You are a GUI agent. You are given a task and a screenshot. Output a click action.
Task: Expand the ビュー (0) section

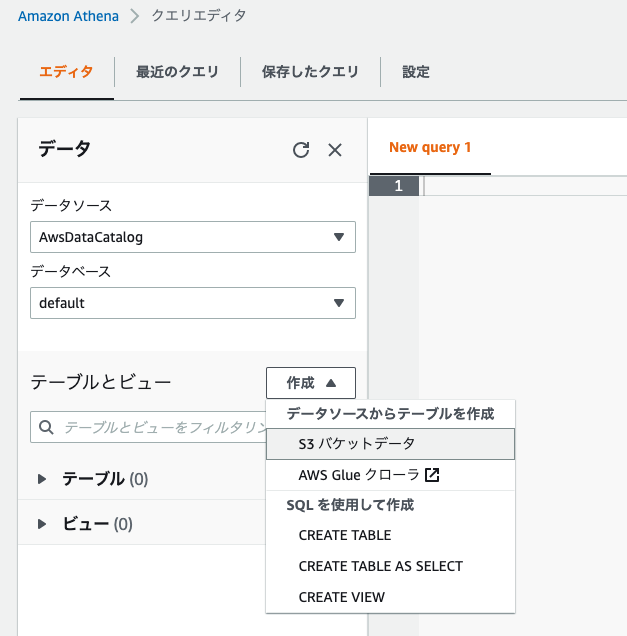coord(42,524)
